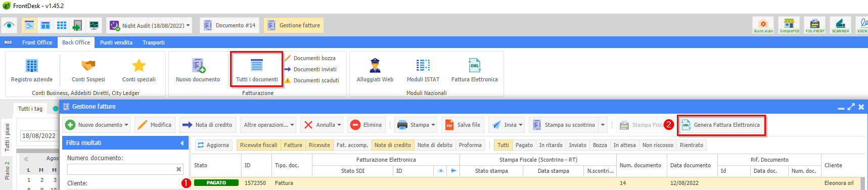Click Genera Fattura Elettronica button
This screenshot has width=868, height=190.
721,125
